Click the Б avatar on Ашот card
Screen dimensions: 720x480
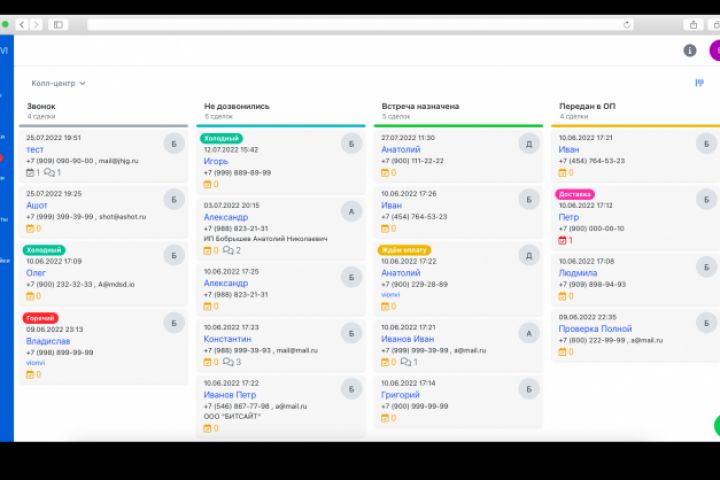click(x=174, y=199)
